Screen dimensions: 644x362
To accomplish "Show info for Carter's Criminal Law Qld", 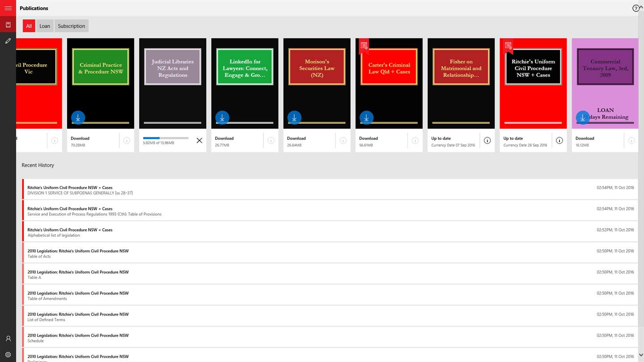I will pyautogui.click(x=415, y=140).
